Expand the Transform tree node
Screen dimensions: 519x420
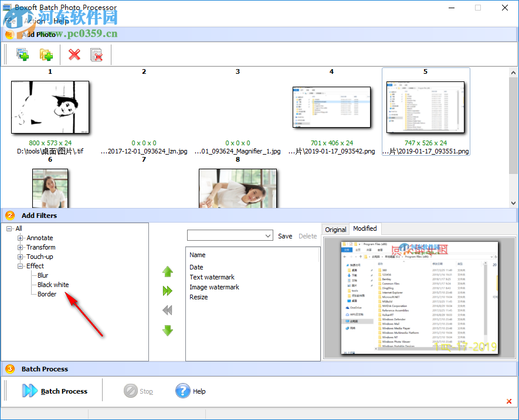click(21, 247)
